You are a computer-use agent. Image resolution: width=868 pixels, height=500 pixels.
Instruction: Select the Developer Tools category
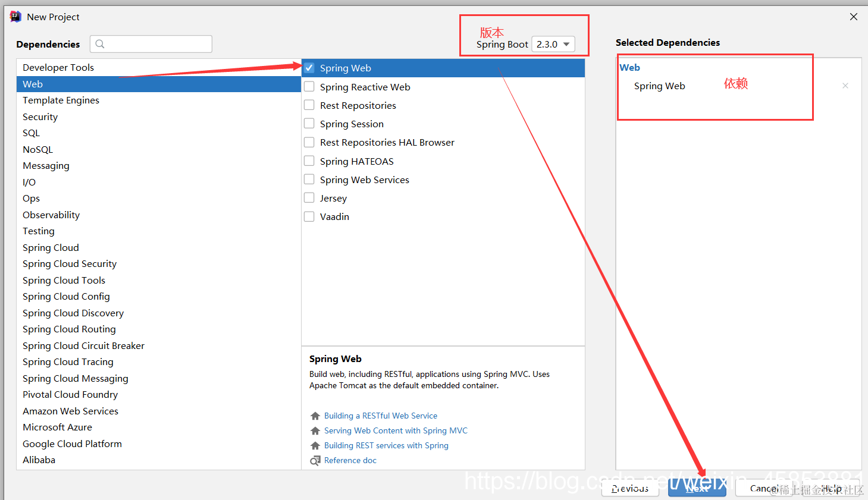(x=159, y=67)
